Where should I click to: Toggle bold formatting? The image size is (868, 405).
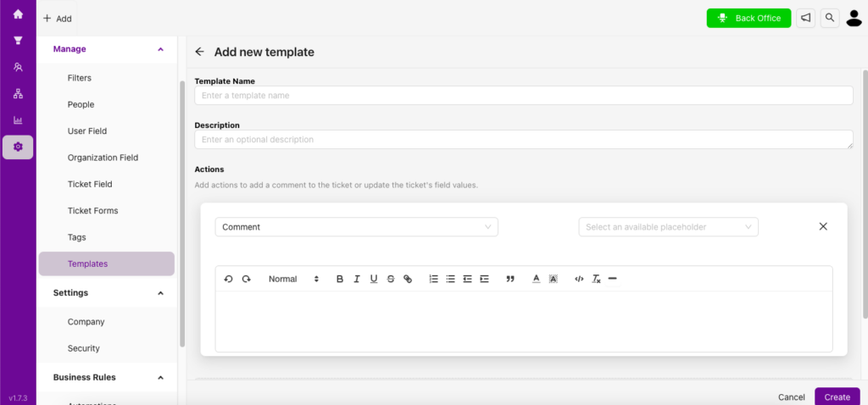click(x=340, y=279)
